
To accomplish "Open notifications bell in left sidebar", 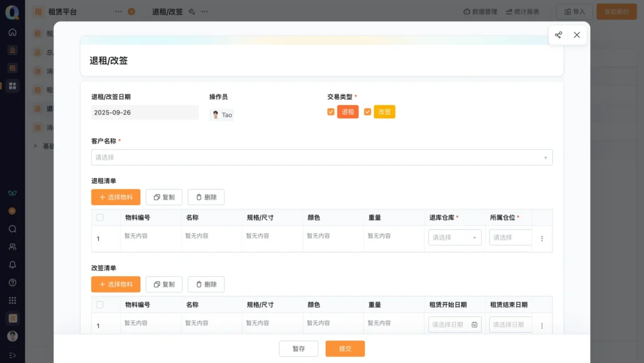I will (13, 265).
